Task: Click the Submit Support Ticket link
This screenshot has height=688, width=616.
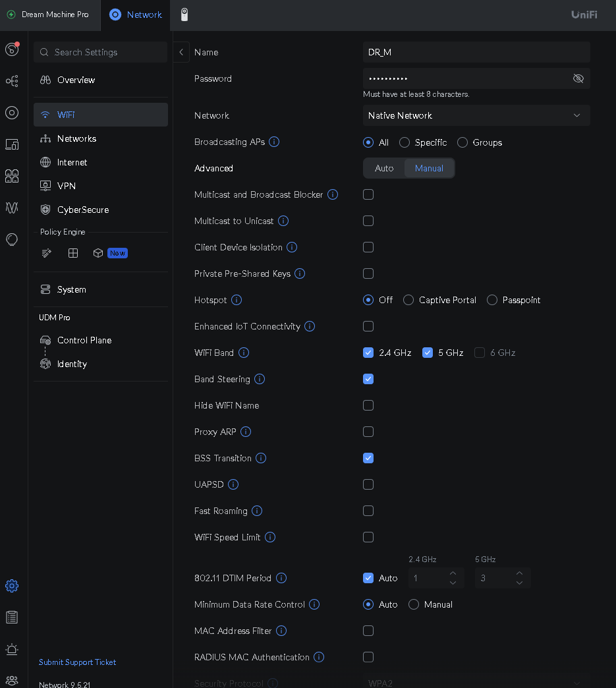Action: click(x=77, y=662)
